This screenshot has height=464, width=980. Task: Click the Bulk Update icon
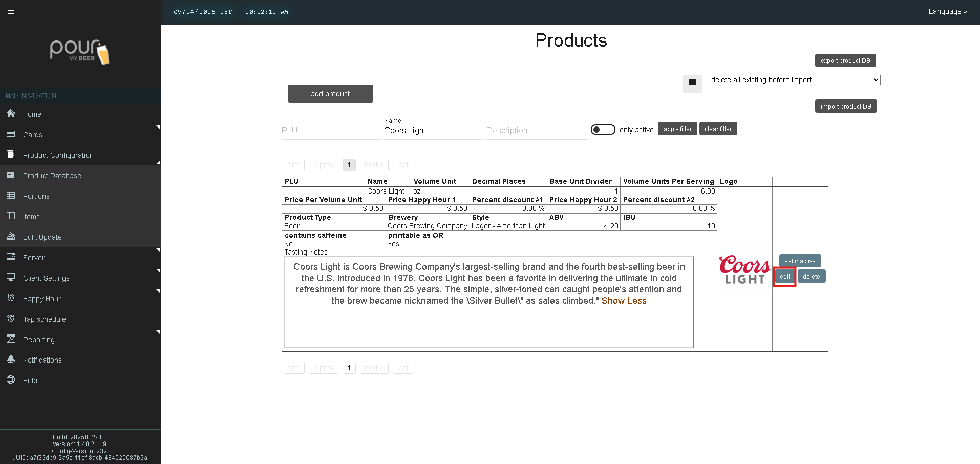(x=11, y=237)
